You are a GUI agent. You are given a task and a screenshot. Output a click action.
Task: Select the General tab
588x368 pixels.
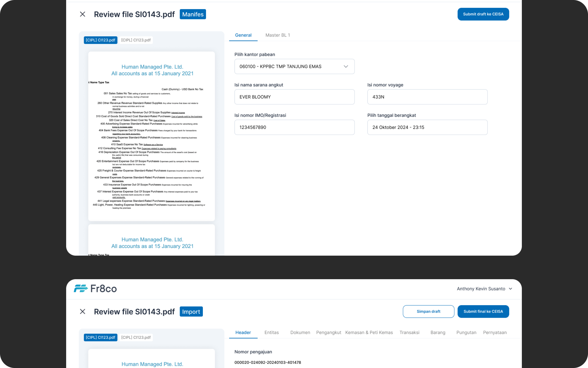[243, 35]
